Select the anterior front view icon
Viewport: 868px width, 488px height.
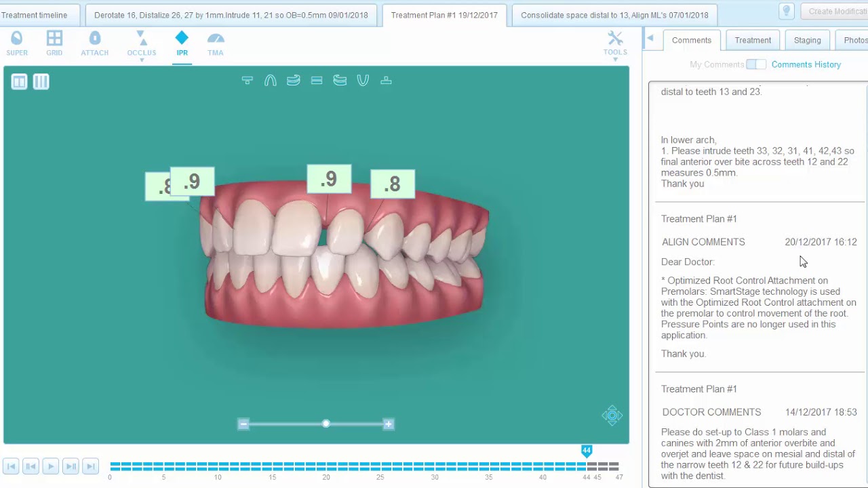(317, 81)
